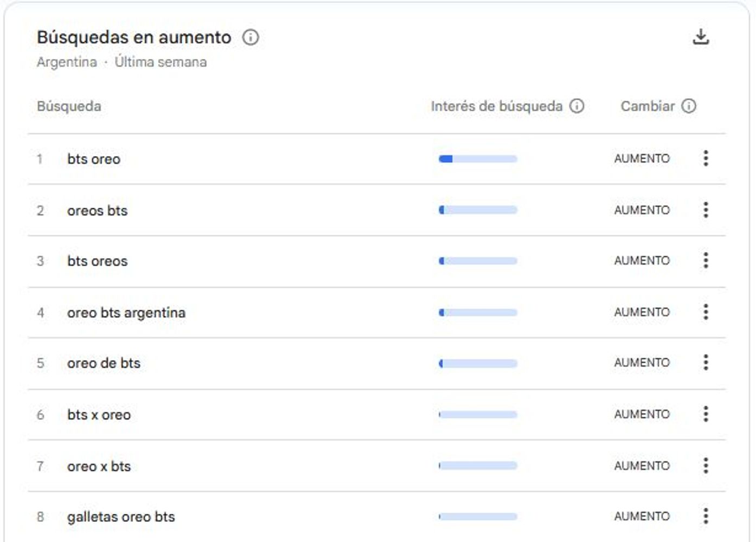Click the interest bar for 'oreo bts argentina'

click(478, 313)
